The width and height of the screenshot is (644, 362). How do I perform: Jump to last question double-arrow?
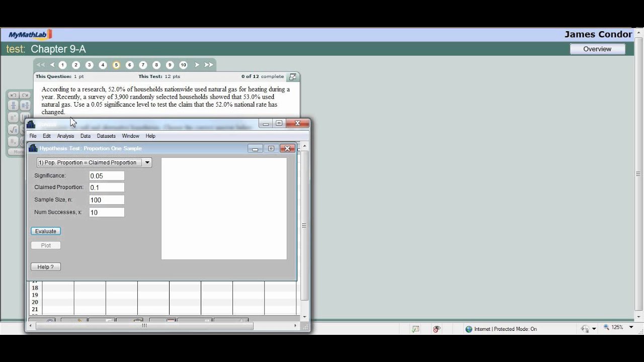click(x=209, y=65)
